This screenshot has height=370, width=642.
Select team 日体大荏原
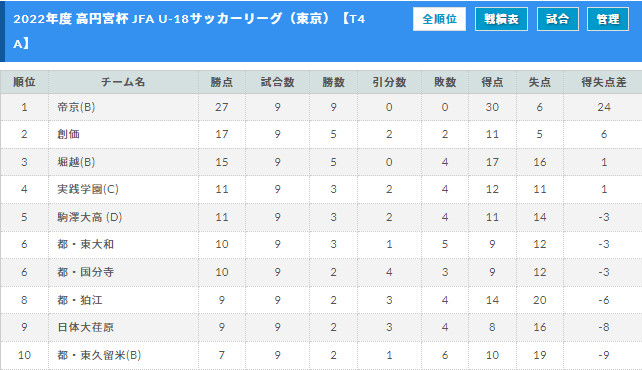point(85,327)
